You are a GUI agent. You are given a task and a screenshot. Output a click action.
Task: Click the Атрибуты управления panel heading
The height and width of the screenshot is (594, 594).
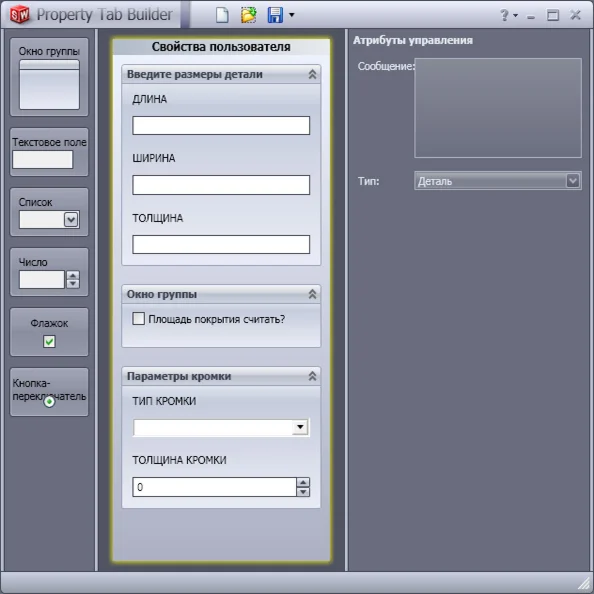click(413, 40)
